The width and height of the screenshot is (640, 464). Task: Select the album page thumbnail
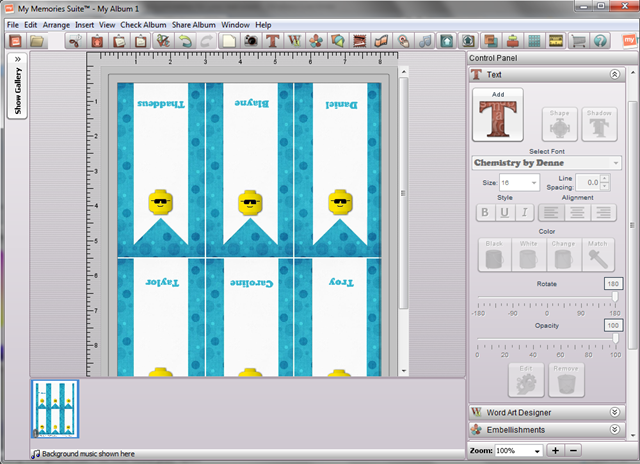[x=55, y=410]
